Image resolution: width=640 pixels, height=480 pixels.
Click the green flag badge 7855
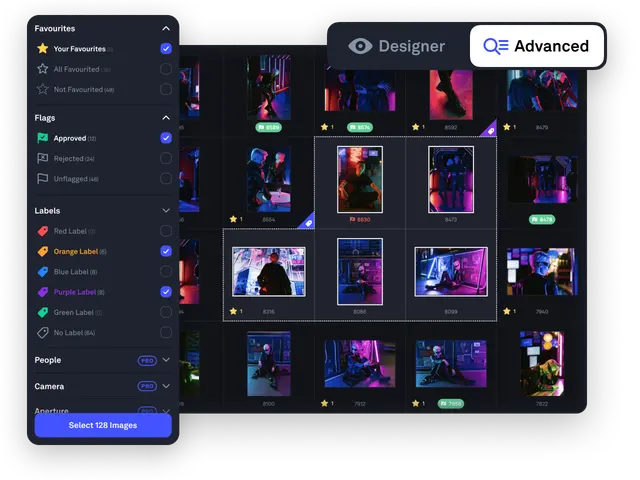pos(451,404)
